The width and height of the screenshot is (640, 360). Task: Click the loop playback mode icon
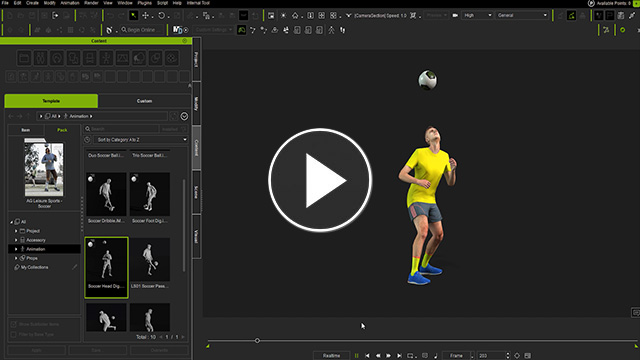point(411,356)
